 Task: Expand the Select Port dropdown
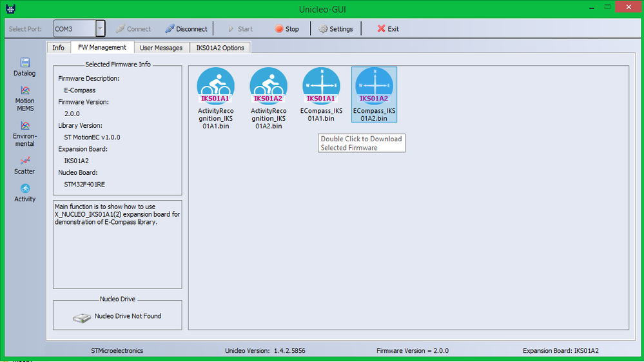pyautogui.click(x=100, y=29)
